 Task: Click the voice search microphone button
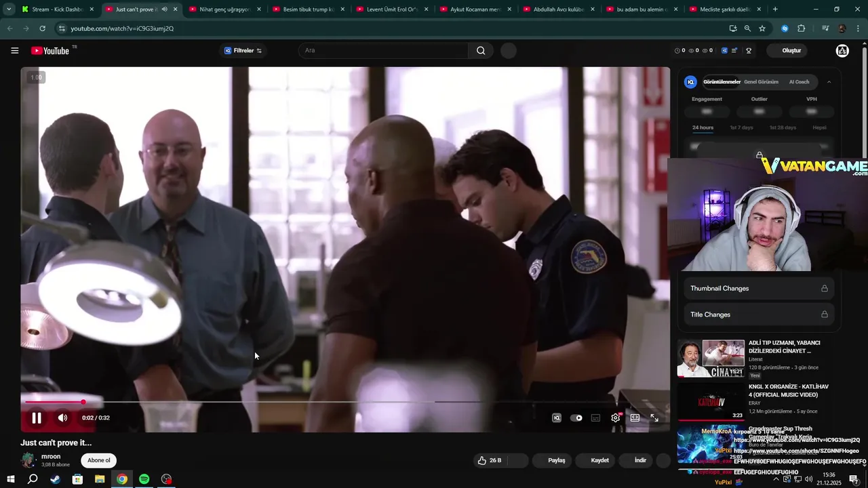[509, 51]
